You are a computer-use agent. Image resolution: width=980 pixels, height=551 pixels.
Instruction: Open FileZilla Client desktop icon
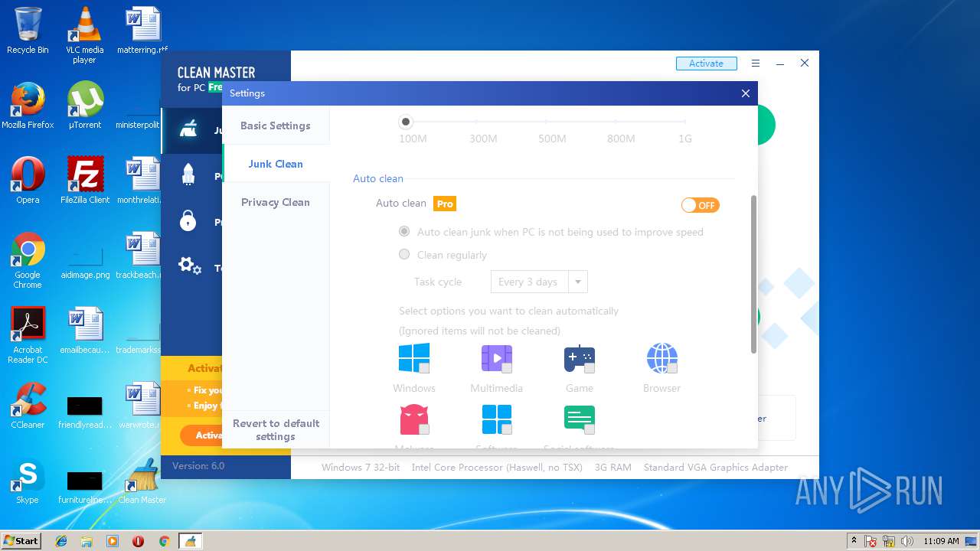point(85,181)
